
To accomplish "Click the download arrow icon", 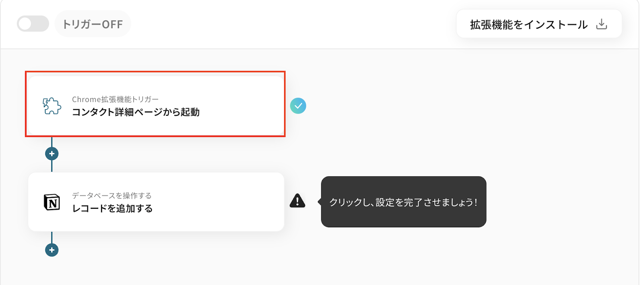I will coord(601,24).
